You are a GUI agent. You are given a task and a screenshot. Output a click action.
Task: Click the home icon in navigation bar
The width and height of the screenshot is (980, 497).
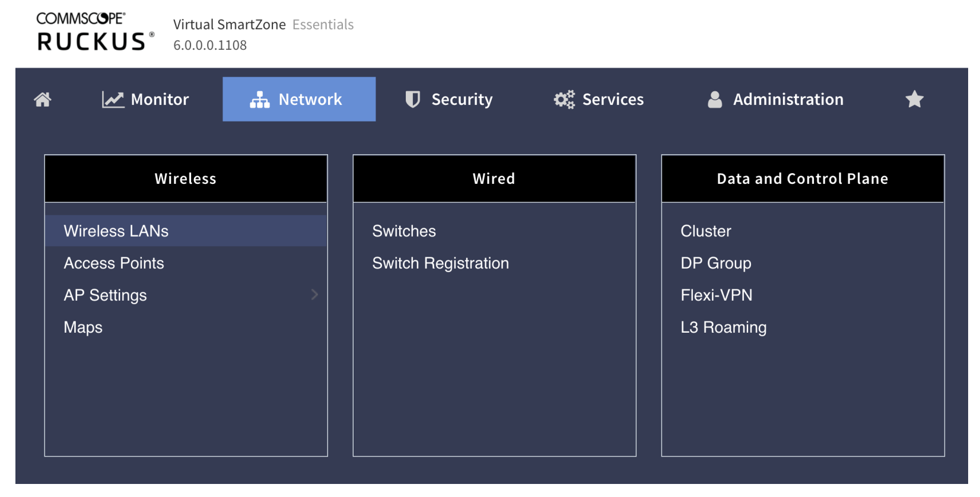pyautogui.click(x=42, y=100)
